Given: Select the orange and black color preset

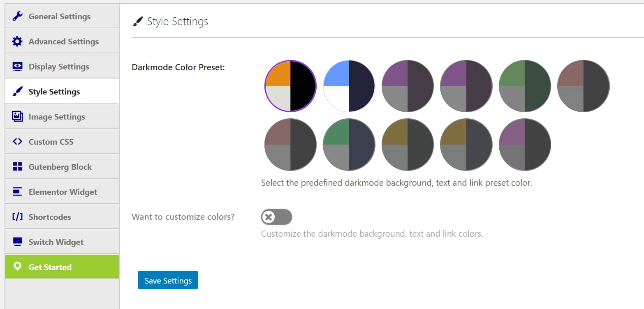Looking at the screenshot, I should pos(290,86).
